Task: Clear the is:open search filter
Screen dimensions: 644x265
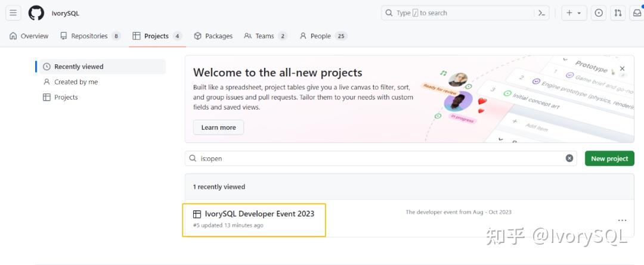Action: coord(569,158)
